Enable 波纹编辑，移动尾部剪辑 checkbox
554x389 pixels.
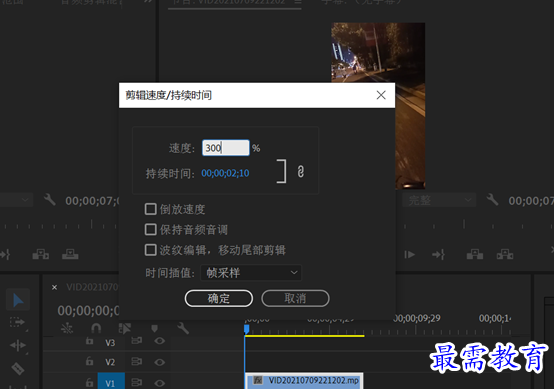[151, 250]
